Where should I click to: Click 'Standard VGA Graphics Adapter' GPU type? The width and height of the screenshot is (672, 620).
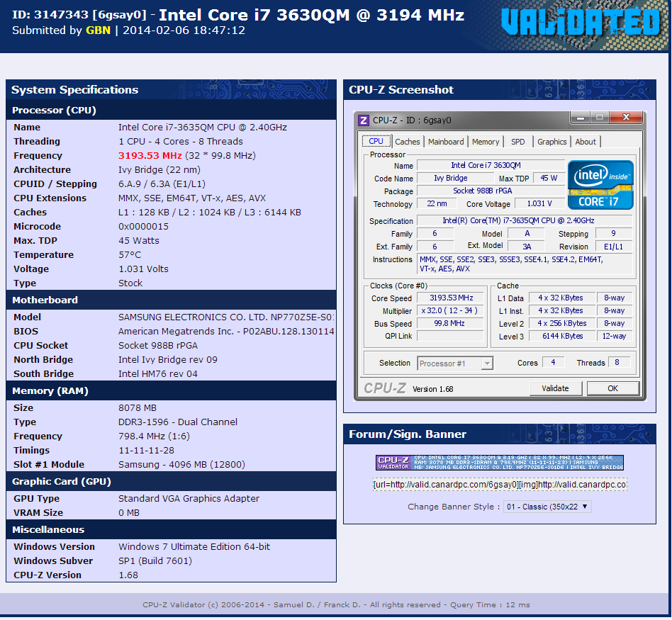click(x=189, y=499)
